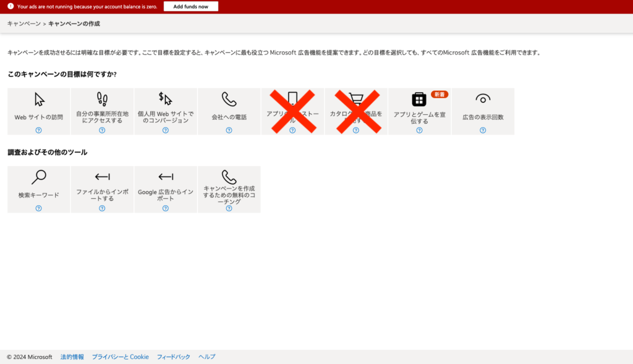The width and height of the screenshot is (633, 364).
Task: Select the app grid icon for アプリとゲームを宣伝する
Action: [419, 99]
